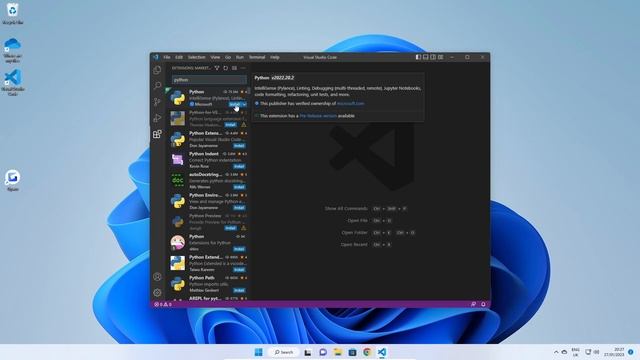Install the Python for VSCode extension
Image resolution: width=640 pixels, height=360 pixels.
[x=231, y=125]
